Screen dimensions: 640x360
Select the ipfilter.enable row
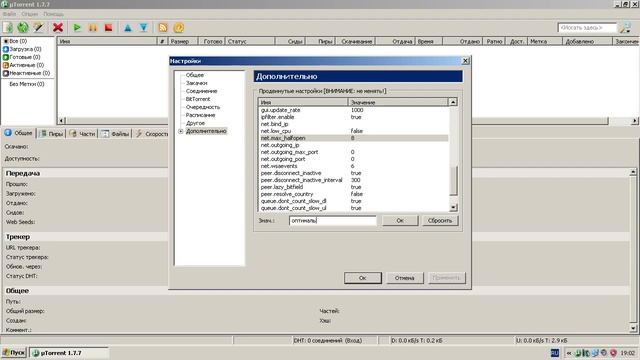(x=353, y=117)
